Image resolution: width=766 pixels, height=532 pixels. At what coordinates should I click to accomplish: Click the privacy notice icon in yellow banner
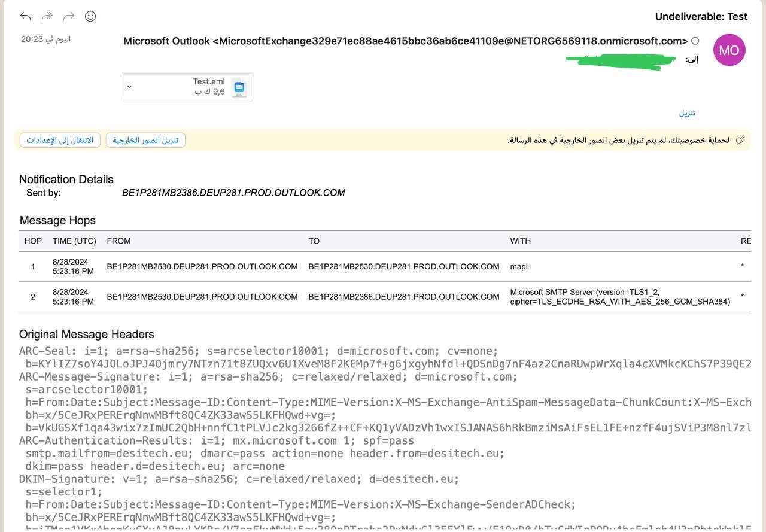[x=740, y=140]
